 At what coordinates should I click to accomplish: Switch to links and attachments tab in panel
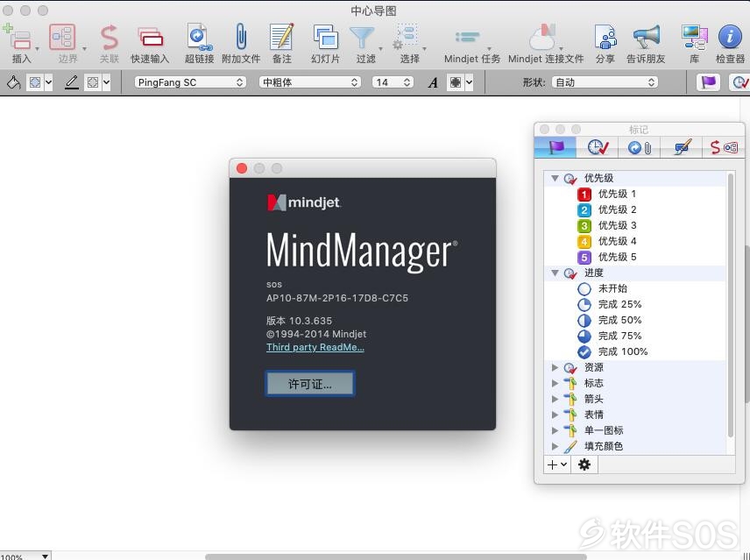pos(639,147)
